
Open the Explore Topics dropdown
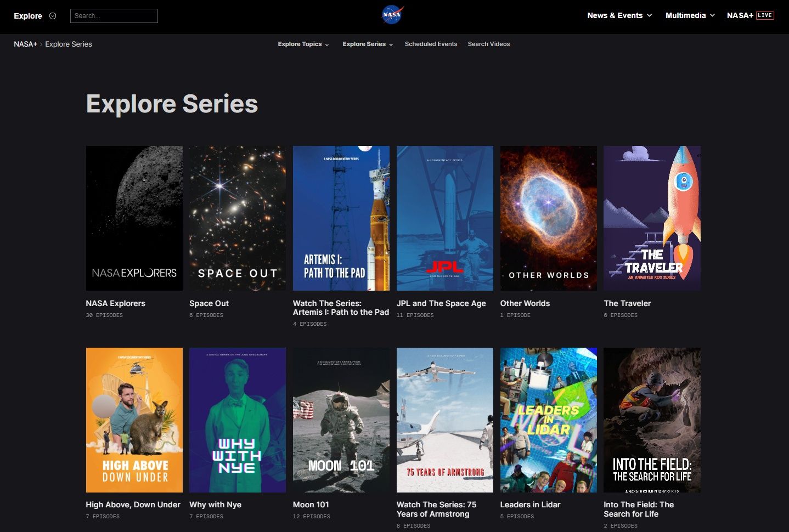[303, 44]
